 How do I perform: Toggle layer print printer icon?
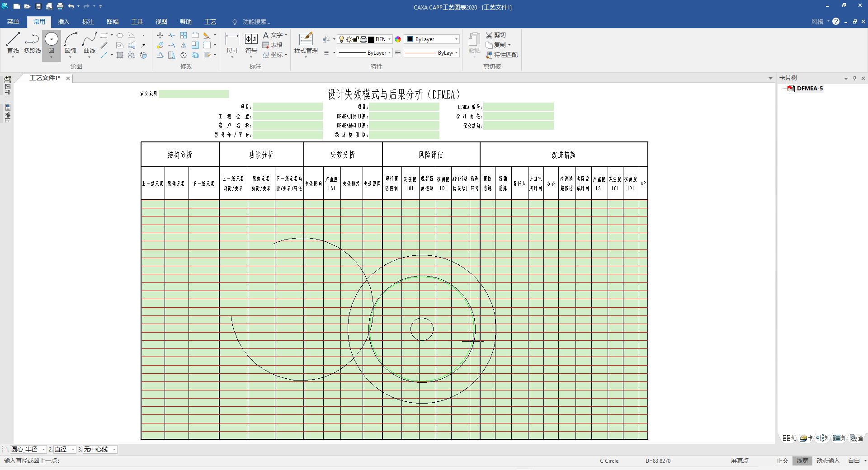[x=363, y=39]
